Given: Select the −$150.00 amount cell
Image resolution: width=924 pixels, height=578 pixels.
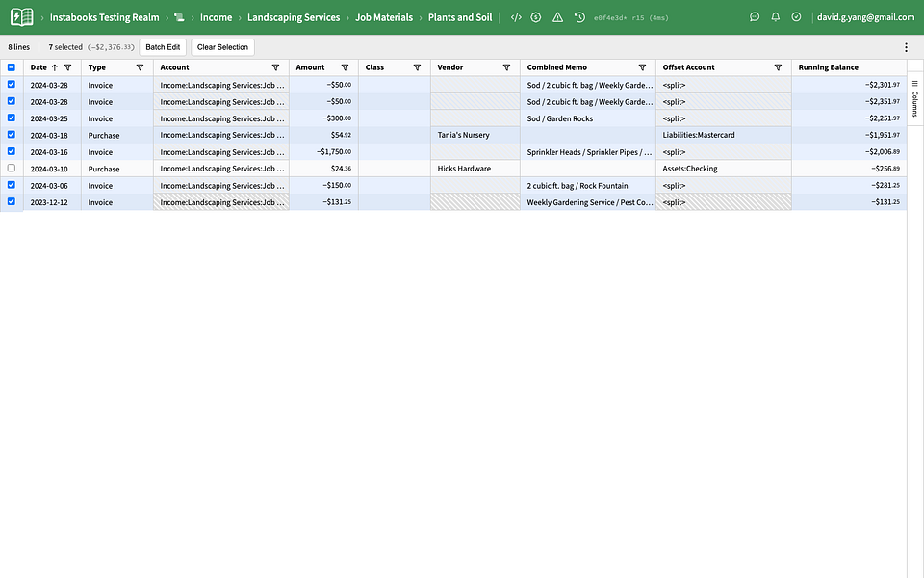Looking at the screenshot, I should [x=323, y=186].
